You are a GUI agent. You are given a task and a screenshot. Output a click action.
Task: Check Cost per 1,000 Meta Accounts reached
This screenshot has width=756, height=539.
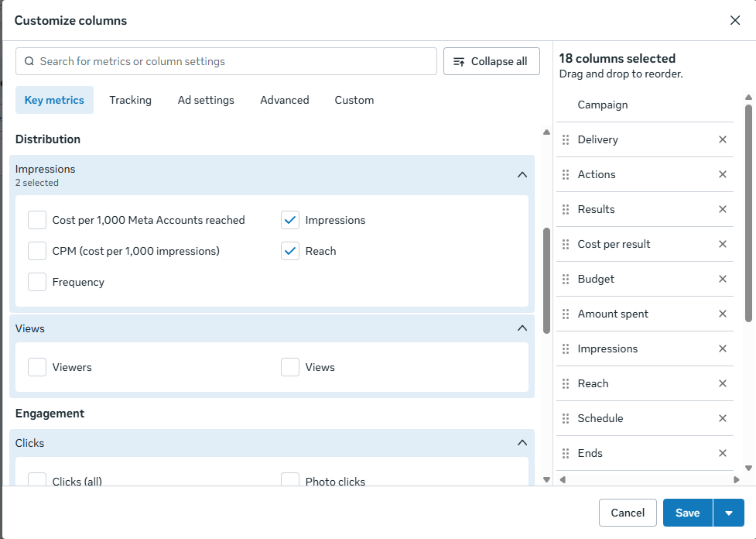pyautogui.click(x=37, y=220)
